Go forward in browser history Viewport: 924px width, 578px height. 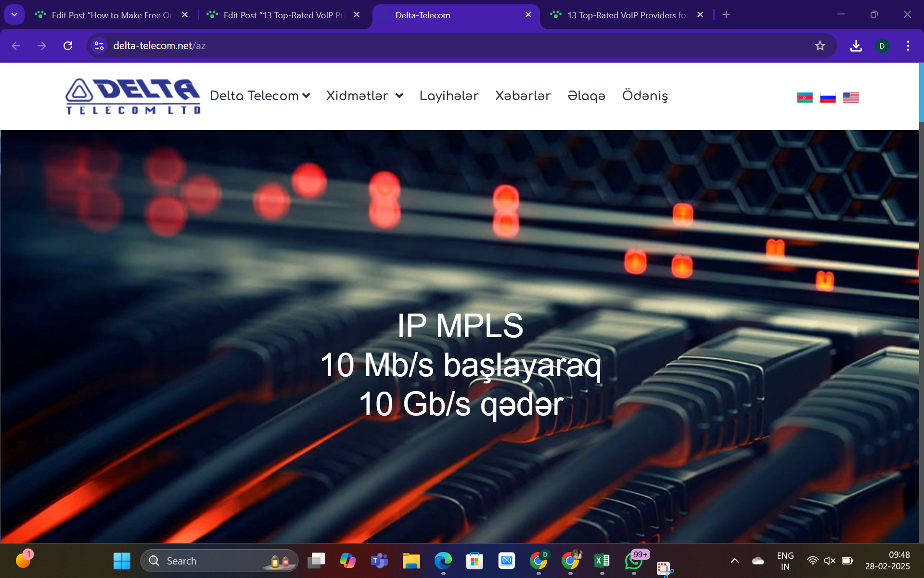[x=42, y=46]
